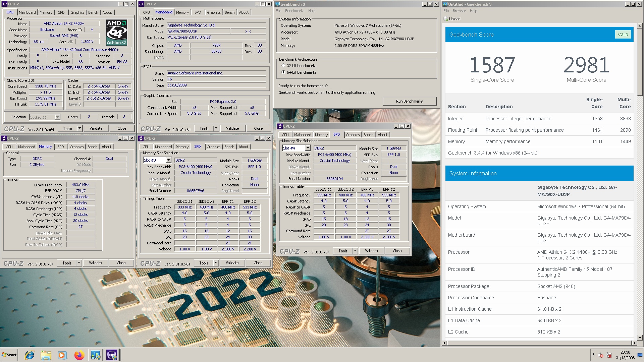Switch to the Bench tab in the CPU-Z Mainboard window

pyautogui.click(x=229, y=12)
